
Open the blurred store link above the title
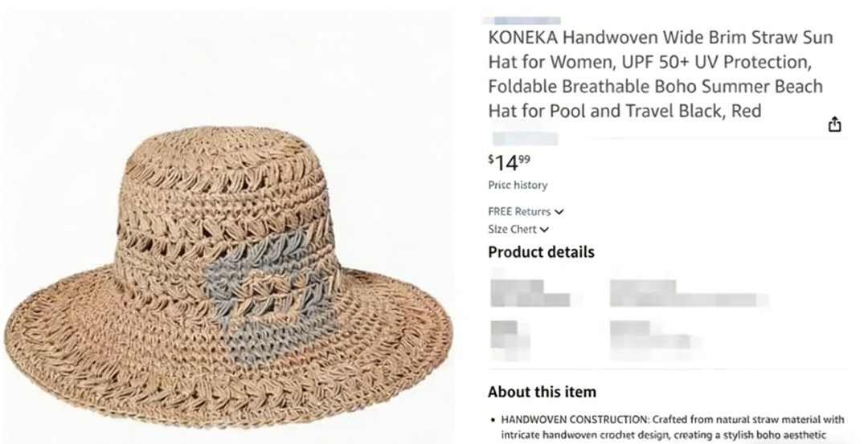tap(521, 20)
